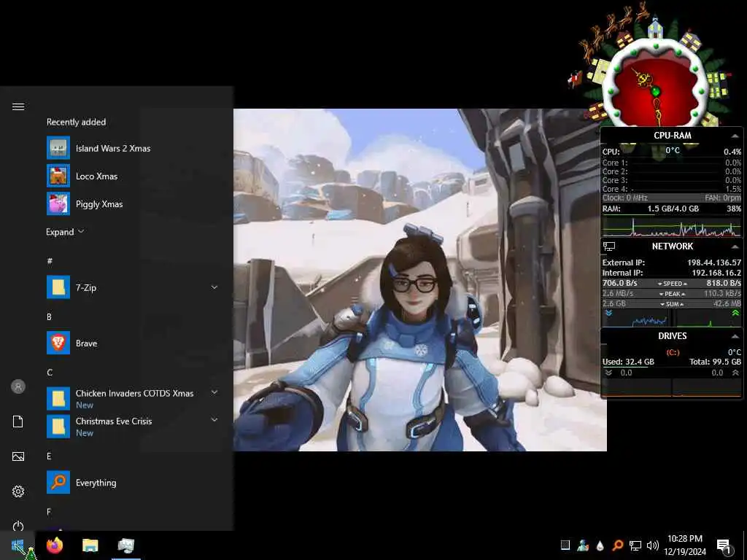Click the RAM usage graph

tap(672, 227)
